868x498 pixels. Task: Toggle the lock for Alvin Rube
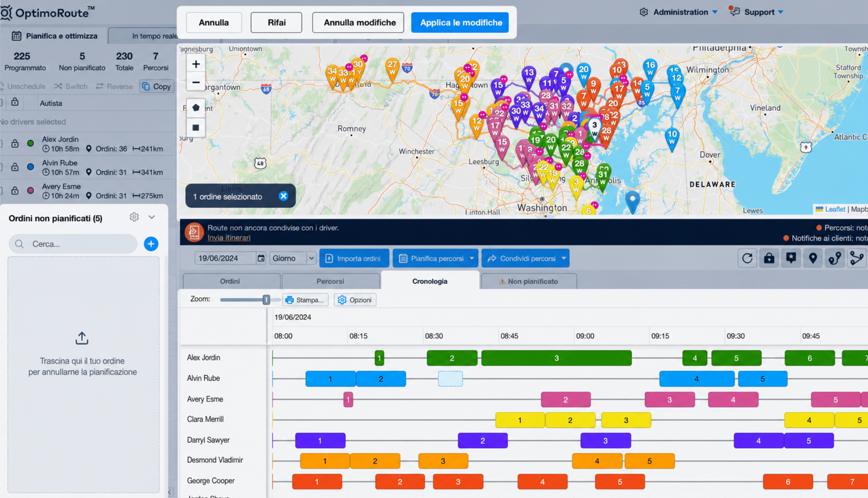coord(15,167)
